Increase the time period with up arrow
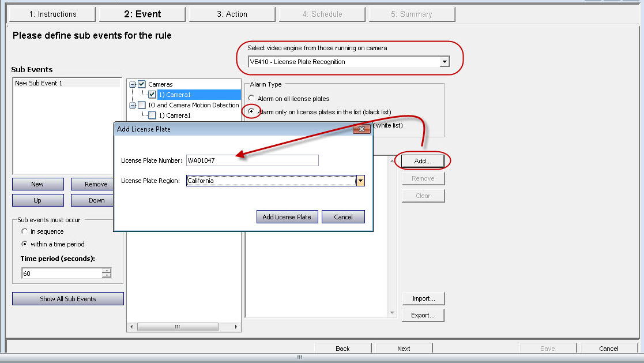 tap(107, 271)
